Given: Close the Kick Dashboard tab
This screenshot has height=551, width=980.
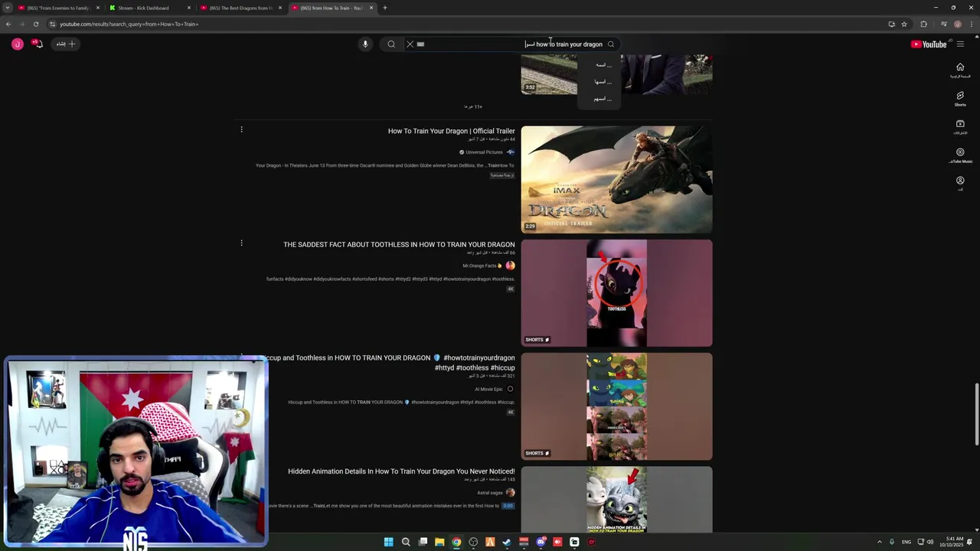Looking at the screenshot, I should [189, 8].
